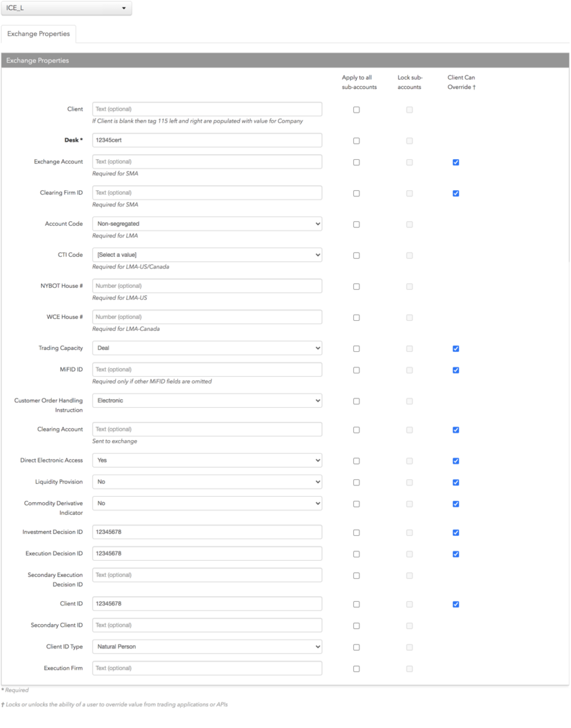Uncheck Client Can Override for Liquidity Provision
This screenshot has height=728, width=571.
click(456, 483)
